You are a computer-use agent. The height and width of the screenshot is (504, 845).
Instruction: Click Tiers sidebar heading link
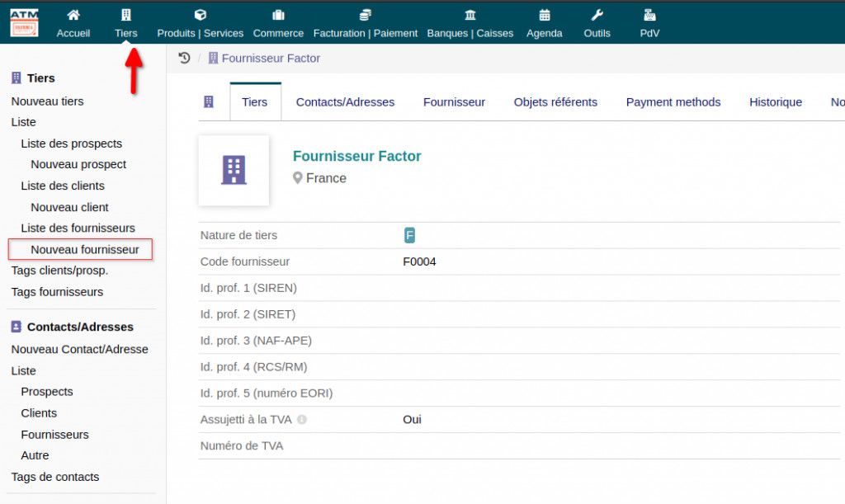(x=41, y=78)
